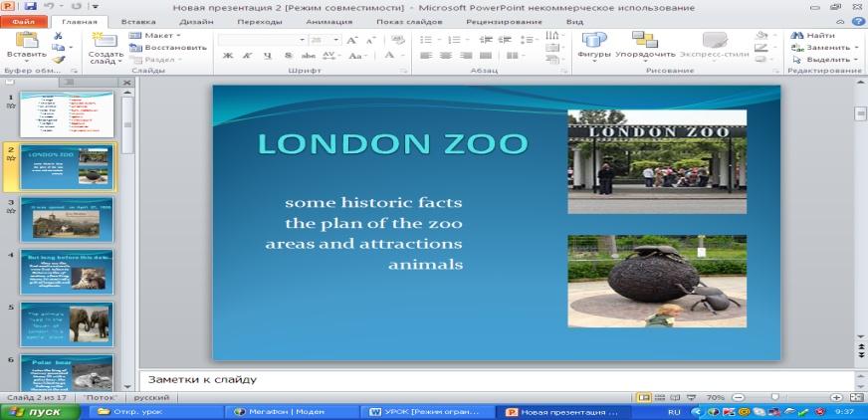Toggle justified text alignment
This screenshot has height=420, width=868.
click(x=486, y=56)
